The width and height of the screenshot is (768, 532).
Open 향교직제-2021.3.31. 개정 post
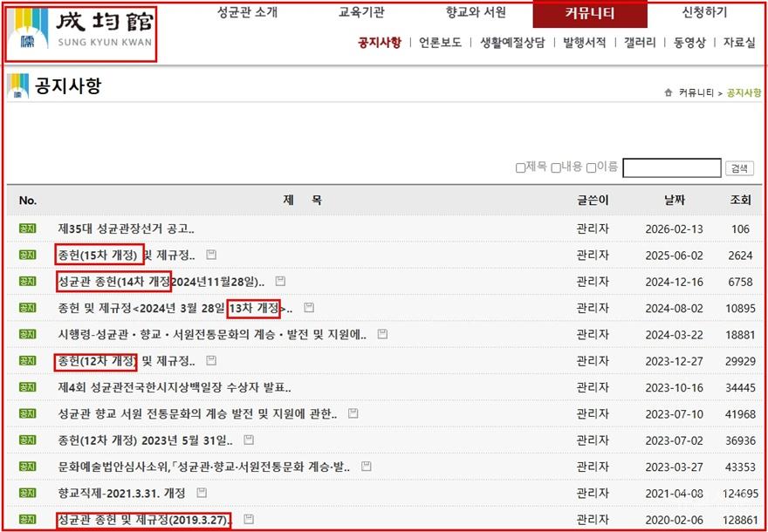coord(121,493)
